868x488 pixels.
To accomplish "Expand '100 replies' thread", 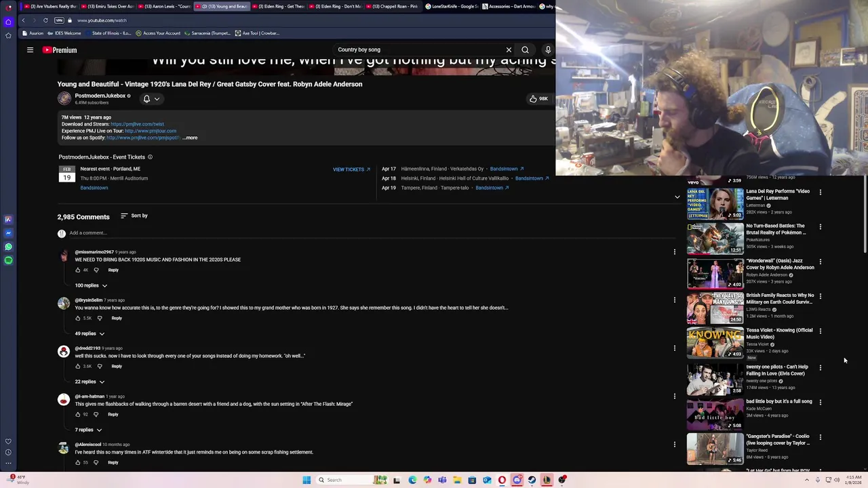I will (x=91, y=285).
